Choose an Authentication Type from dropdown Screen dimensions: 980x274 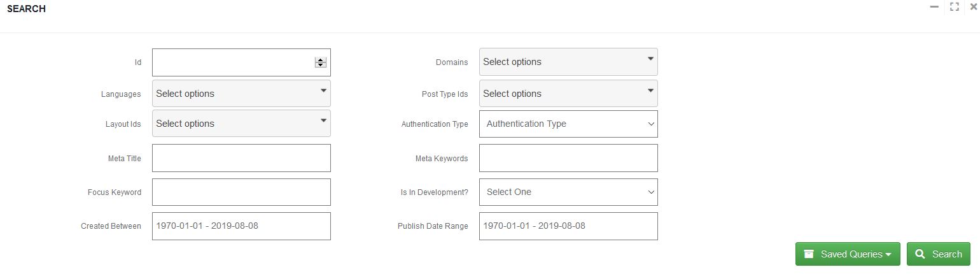(x=568, y=124)
